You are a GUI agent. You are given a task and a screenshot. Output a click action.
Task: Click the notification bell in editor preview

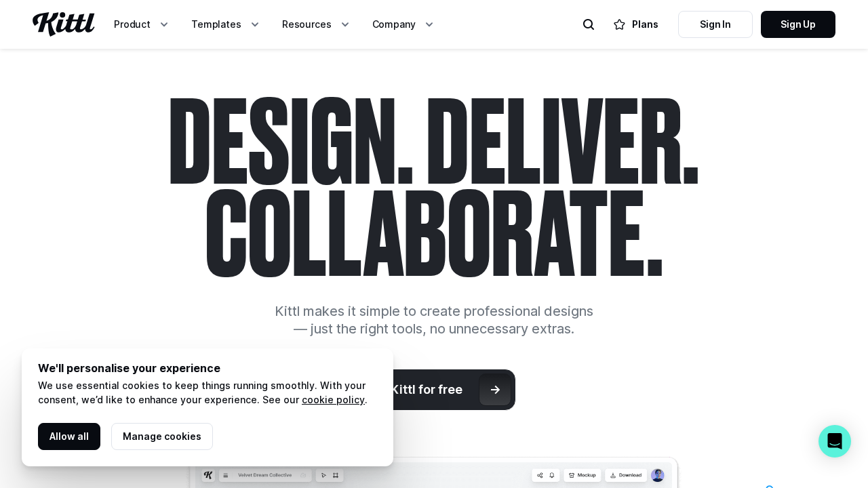pos(552,475)
